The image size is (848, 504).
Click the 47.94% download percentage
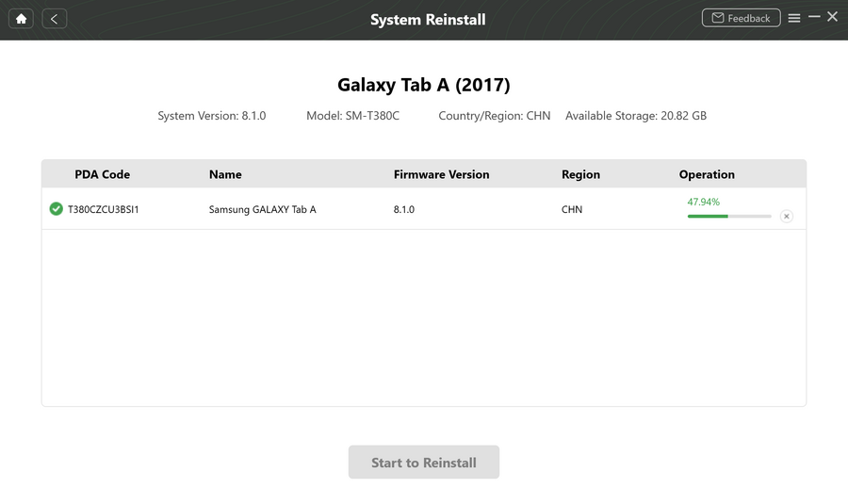(704, 202)
